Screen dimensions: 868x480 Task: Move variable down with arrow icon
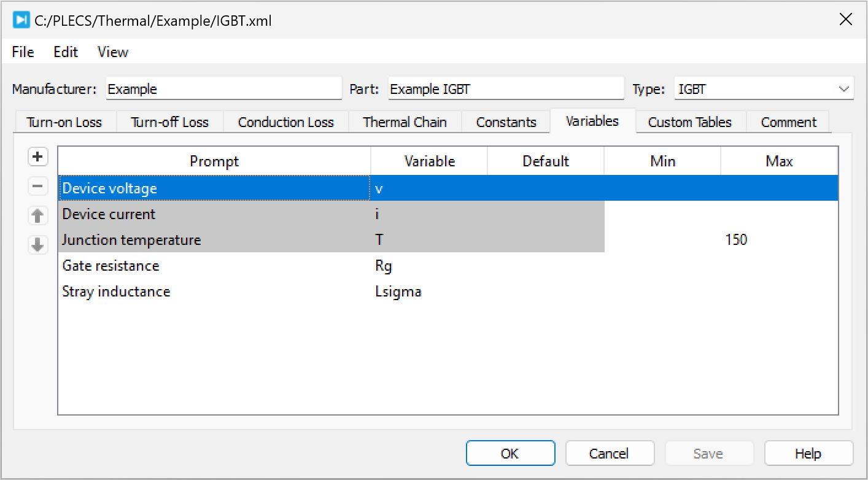(x=38, y=245)
